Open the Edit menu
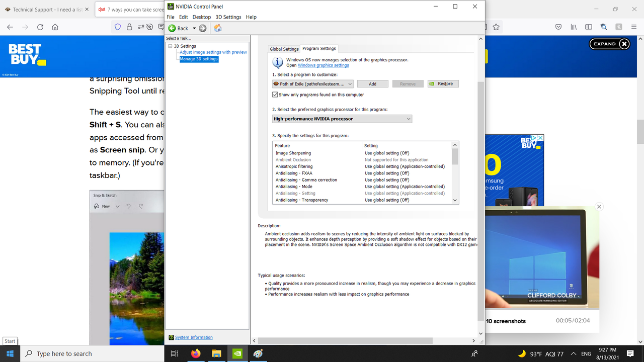The image size is (644, 362). pos(184,17)
